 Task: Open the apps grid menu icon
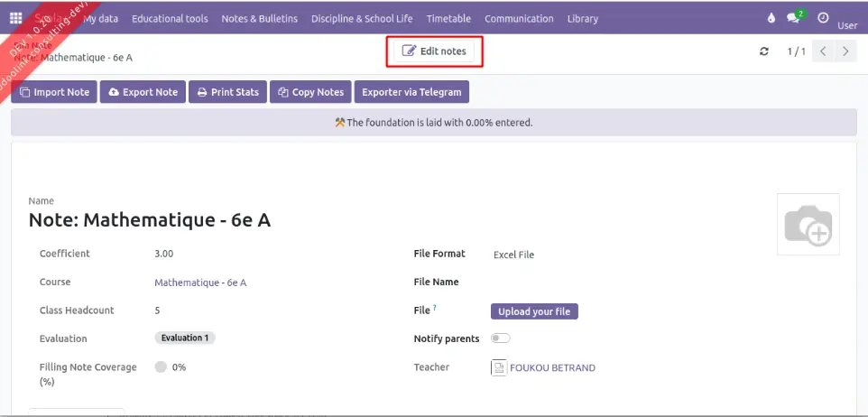point(16,18)
